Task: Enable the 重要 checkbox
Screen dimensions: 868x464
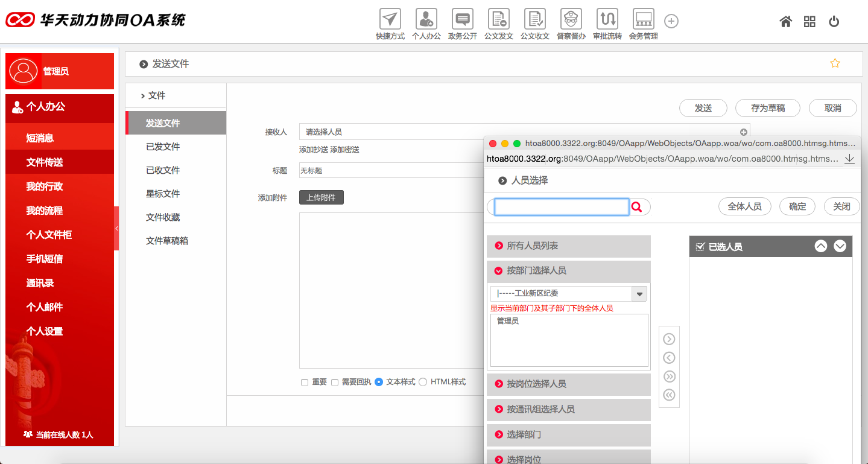Action: [305, 383]
